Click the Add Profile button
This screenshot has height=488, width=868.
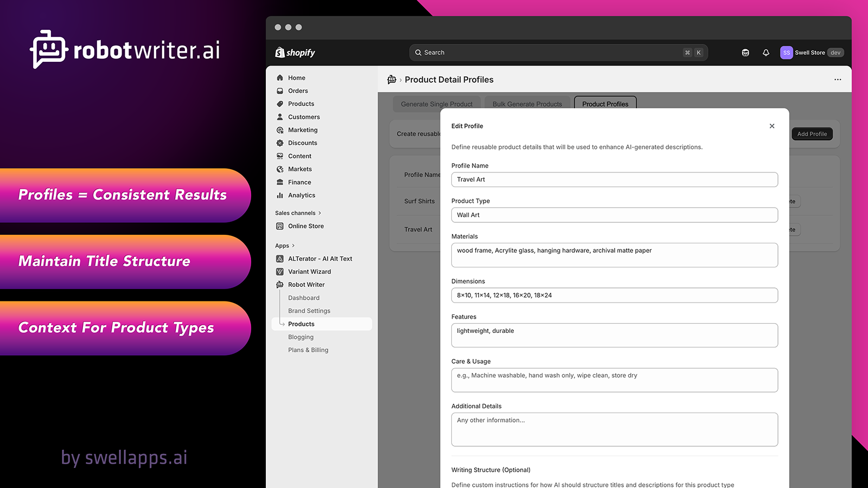[812, 134]
